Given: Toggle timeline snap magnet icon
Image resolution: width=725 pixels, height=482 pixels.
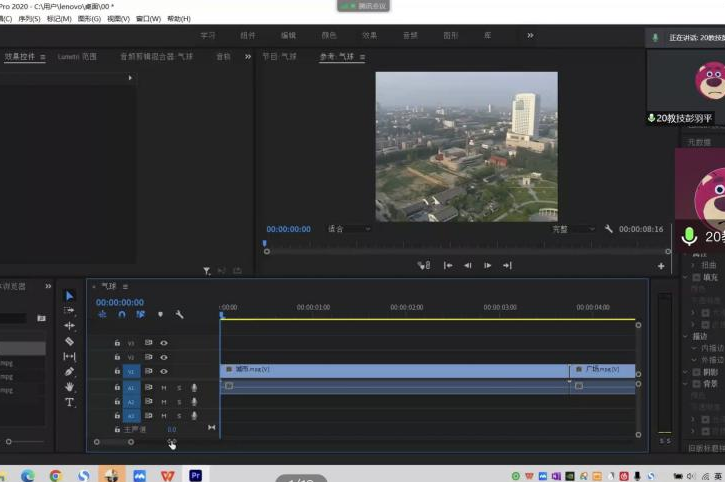Looking at the screenshot, I should pos(122,314).
